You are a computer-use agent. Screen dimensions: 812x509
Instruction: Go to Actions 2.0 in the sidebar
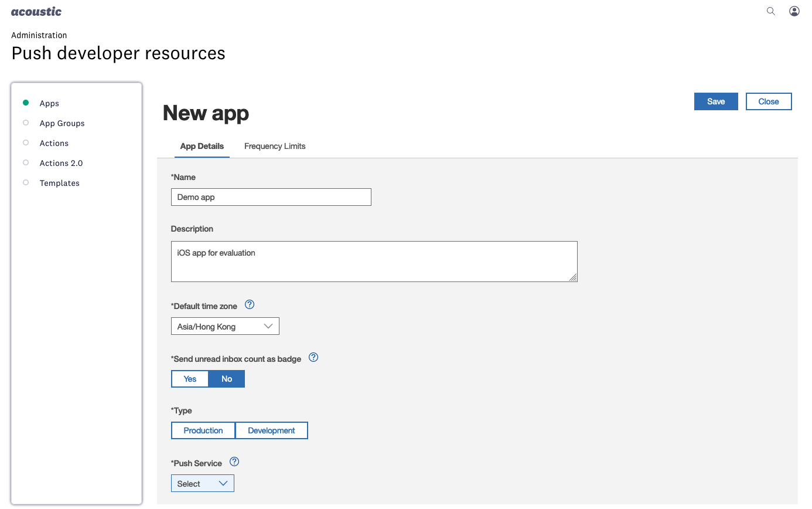click(x=61, y=163)
